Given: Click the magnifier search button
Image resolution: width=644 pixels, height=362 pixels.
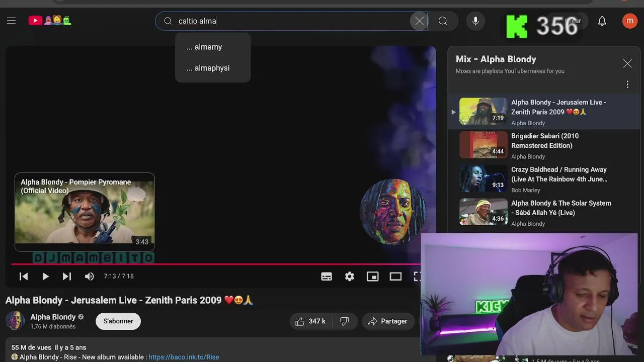Looking at the screenshot, I should [443, 21].
